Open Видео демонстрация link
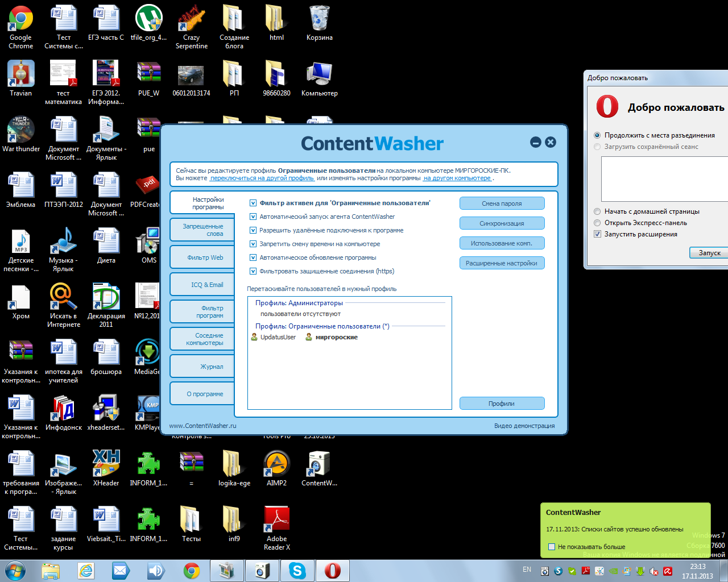 tap(524, 426)
